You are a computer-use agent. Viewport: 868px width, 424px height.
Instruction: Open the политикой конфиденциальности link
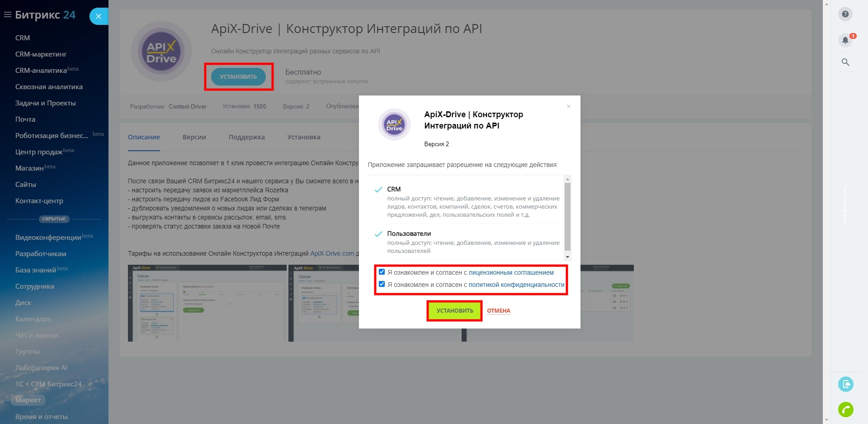point(516,285)
